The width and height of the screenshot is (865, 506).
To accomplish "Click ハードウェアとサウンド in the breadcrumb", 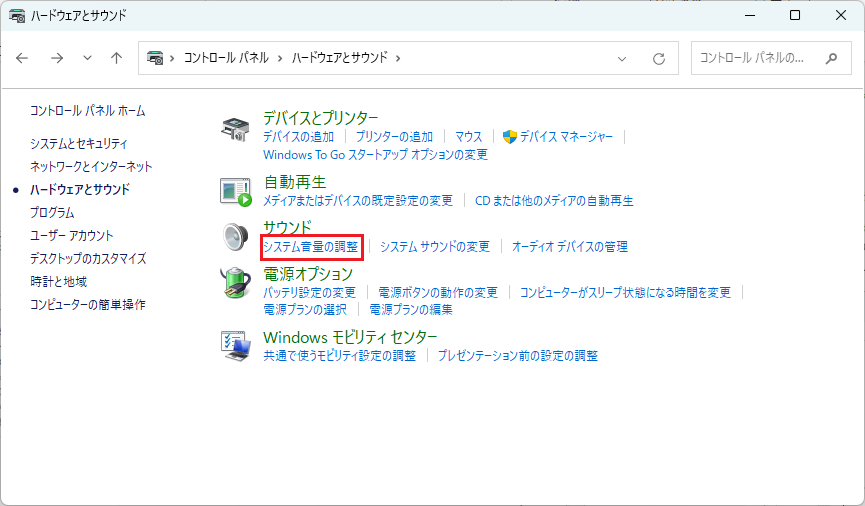I will pyautogui.click(x=339, y=57).
